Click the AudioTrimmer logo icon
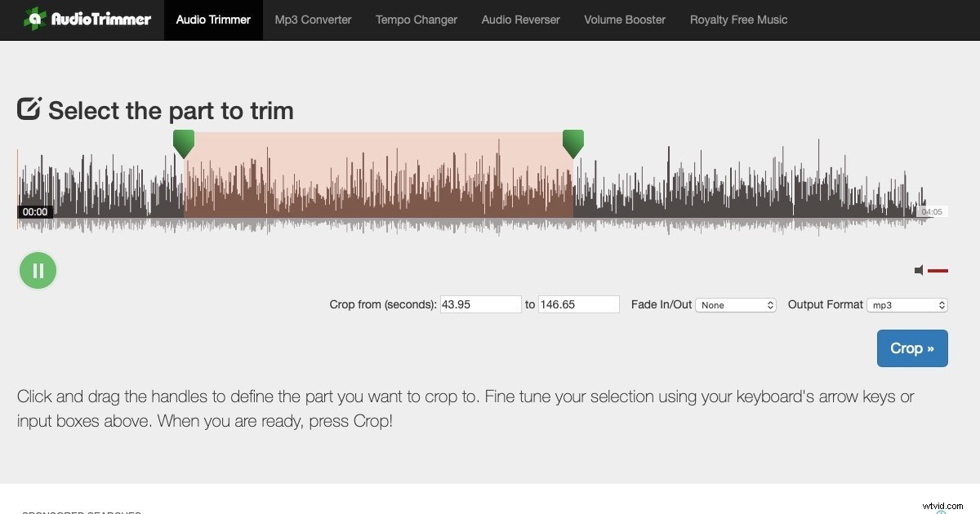Image resolution: width=980 pixels, height=514 pixels. click(36, 18)
